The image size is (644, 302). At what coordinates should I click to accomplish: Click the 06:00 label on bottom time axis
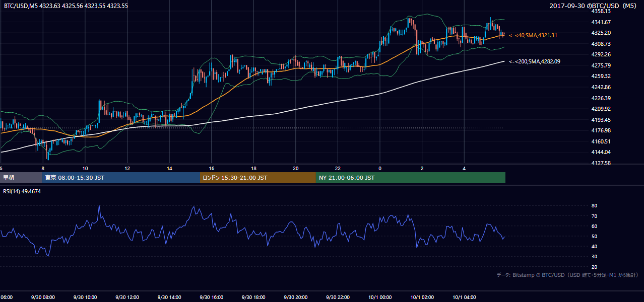[x=6, y=297]
